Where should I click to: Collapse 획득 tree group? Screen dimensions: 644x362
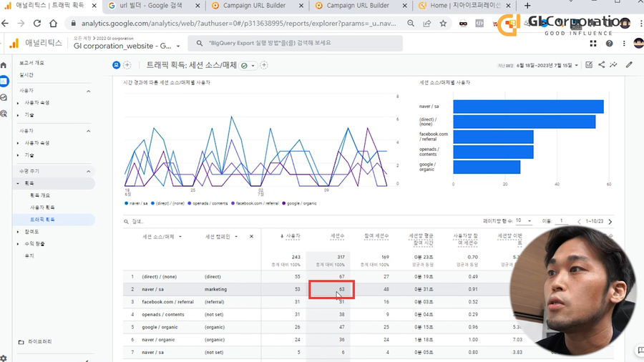click(18, 183)
